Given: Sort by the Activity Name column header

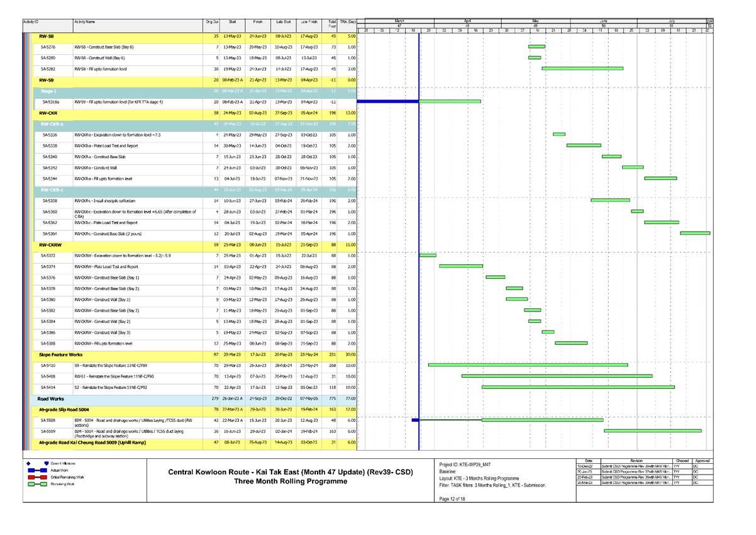Looking at the screenshot, I should pyautogui.click(x=85, y=21).
